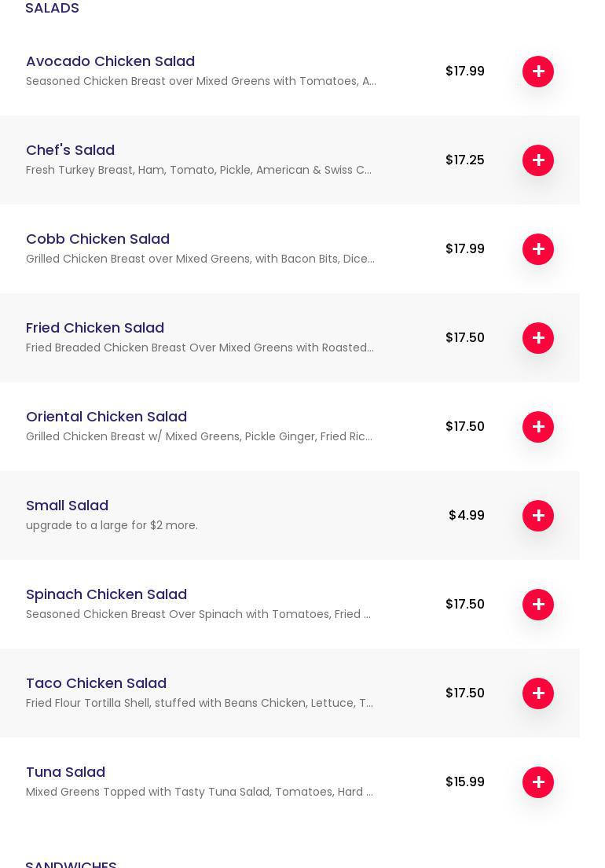
Task: Click the Fried Chicken Salad title
Action: 95,328
